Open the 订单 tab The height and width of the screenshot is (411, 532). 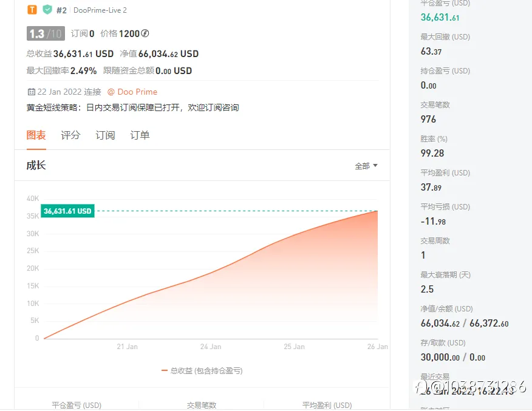pos(140,135)
